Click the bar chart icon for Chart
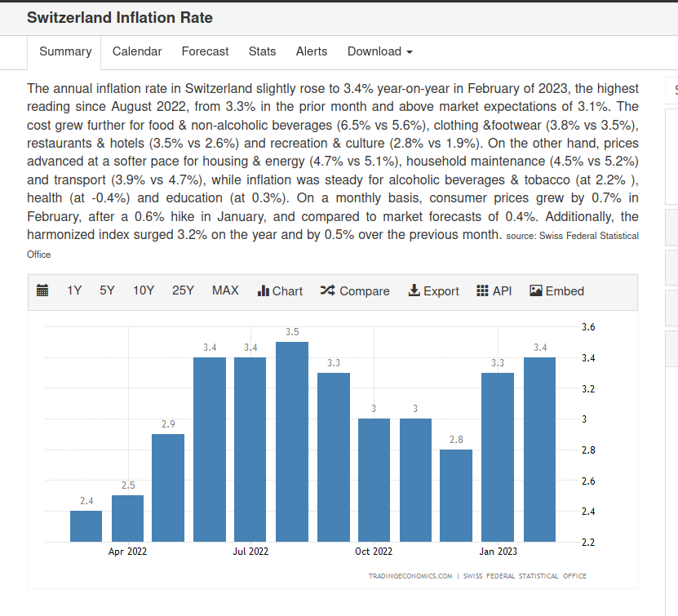 [x=263, y=291]
